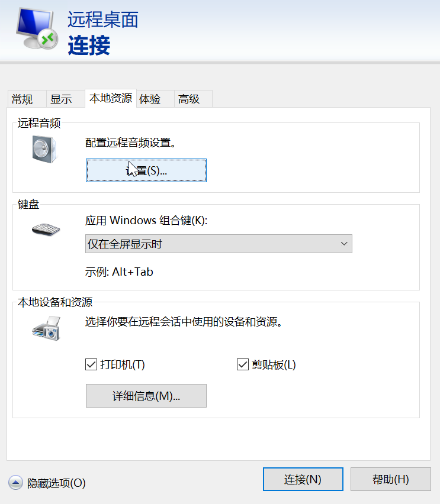Open help with 帮助(H) button
440x504 pixels.
(x=390, y=479)
